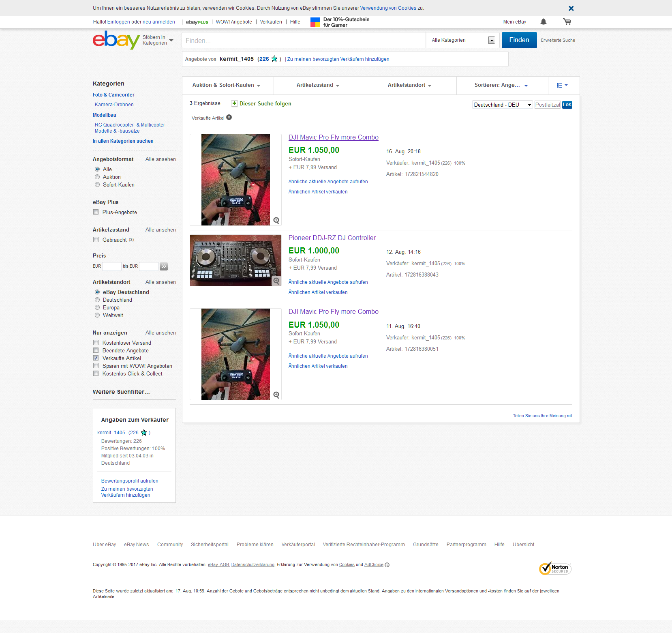
Task: Go to the eBay logo homepage
Action: pos(116,40)
